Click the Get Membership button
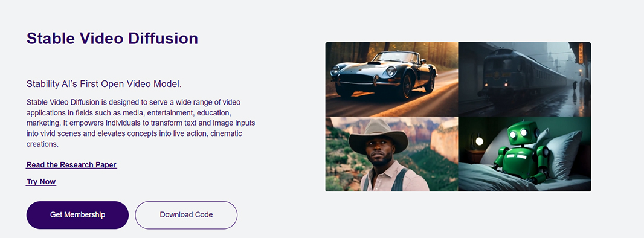Image resolution: width=644 pixels, height=238 pixels. tap(77, 214)
